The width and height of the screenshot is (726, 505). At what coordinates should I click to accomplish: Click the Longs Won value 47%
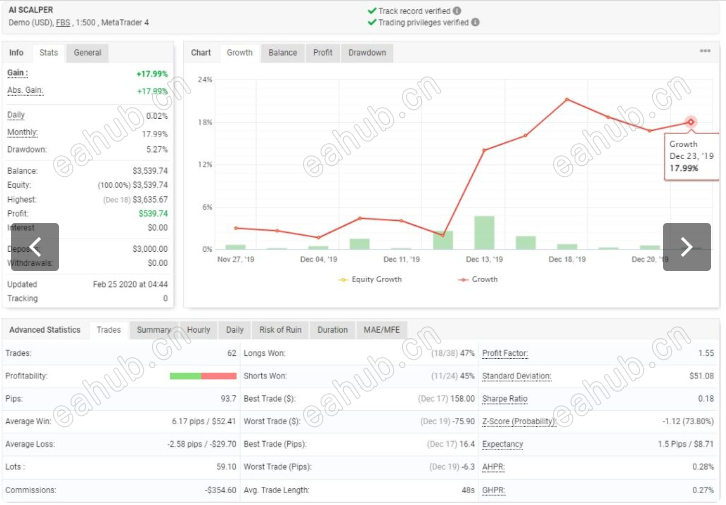[467, 353]
